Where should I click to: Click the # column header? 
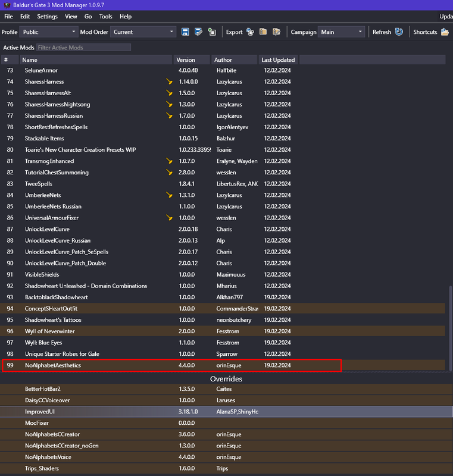tap(10, 60)
